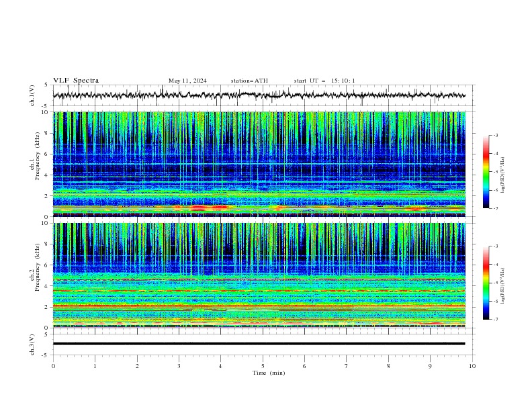Click time axis tick label '5'
This screenshot has height=411, width=532.
(263, 366)
